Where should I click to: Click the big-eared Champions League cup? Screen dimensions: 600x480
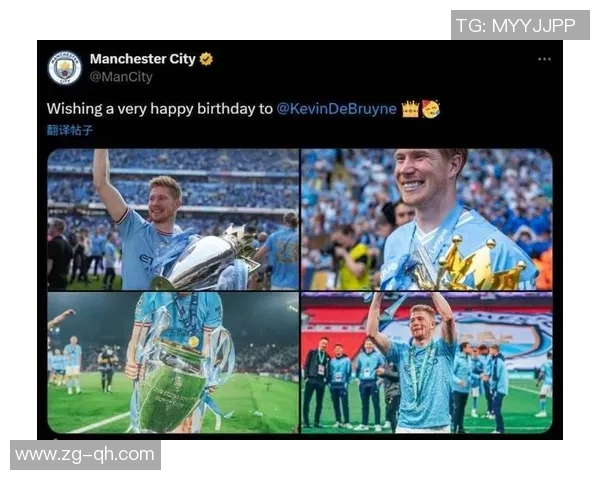click(x=172, y=383)
